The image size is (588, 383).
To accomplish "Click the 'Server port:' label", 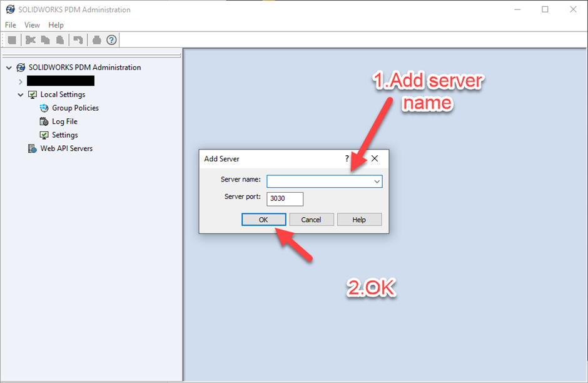I will point(242,197).
